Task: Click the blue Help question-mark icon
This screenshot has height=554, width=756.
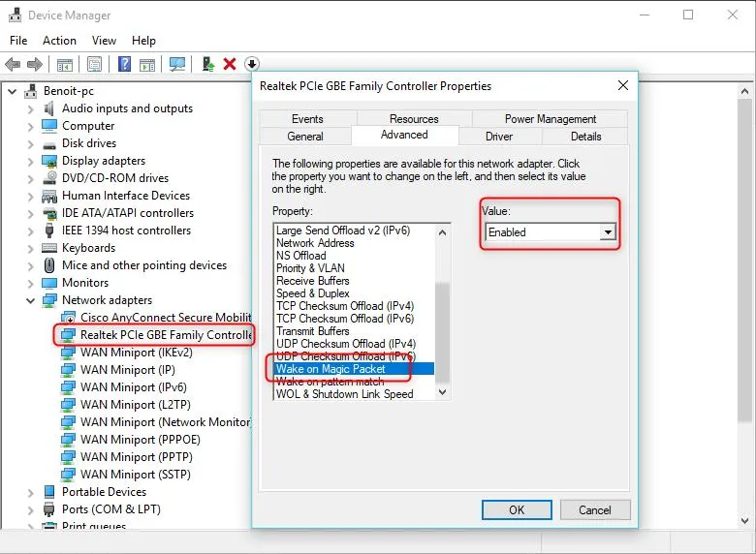Action: coord(124,64)
